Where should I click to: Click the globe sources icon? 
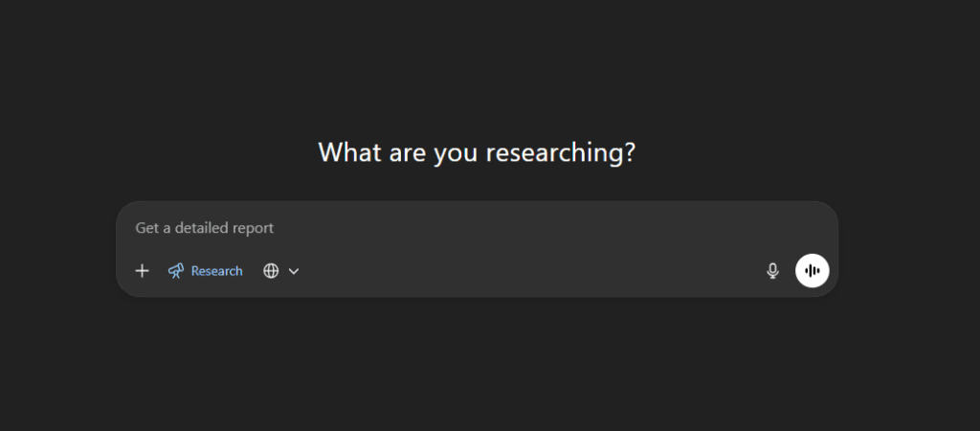(x=272, y=271)
